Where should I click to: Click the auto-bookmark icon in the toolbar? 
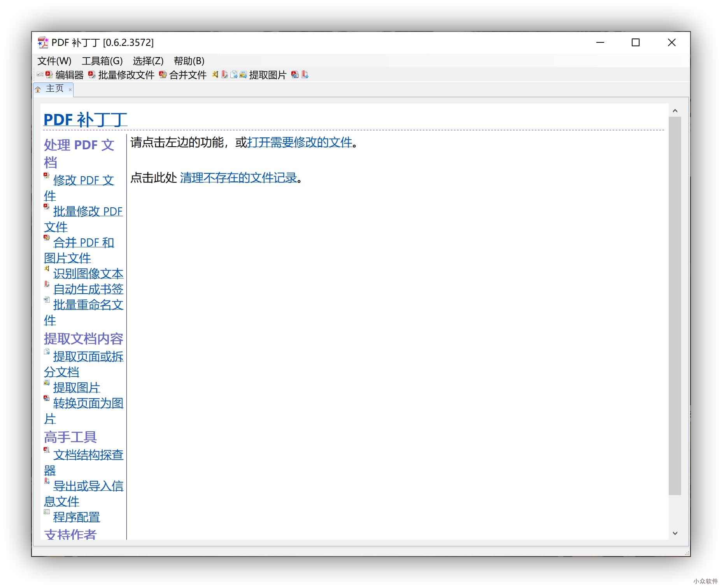(x=224, y=75)
